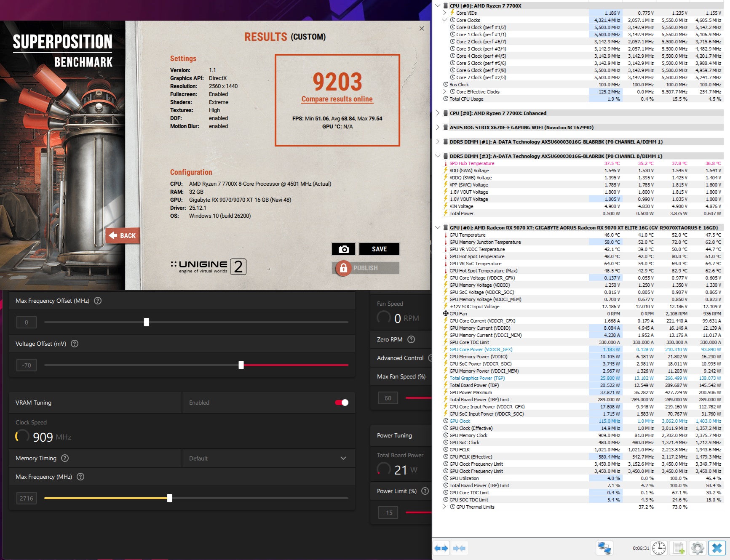Viewport: 730px width, 560px height.
Task: Collapse the Core Clocks node
Action: [444, 20]
